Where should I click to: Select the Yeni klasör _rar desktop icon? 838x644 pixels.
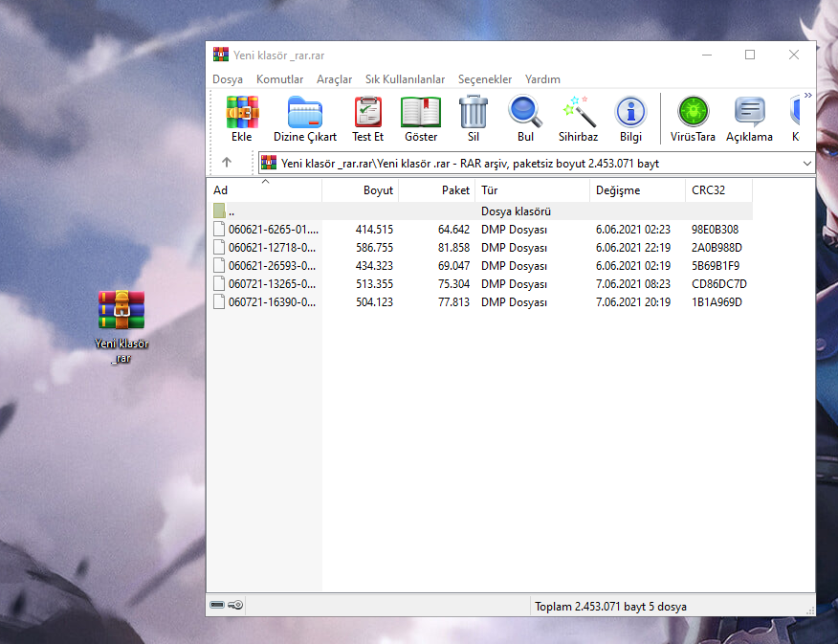(121, 327)
